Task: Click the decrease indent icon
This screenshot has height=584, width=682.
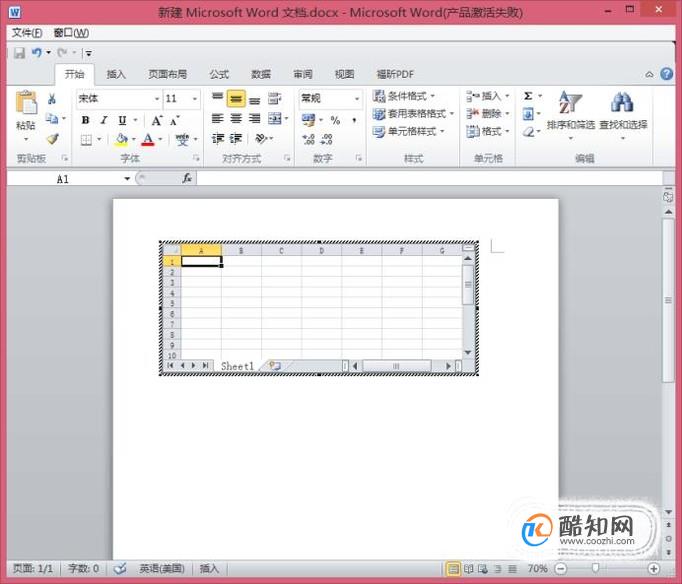Action: pyautogui.click(x=217, y=139)
